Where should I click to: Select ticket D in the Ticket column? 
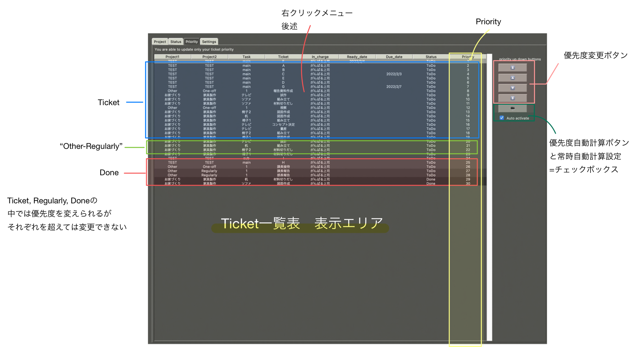coord(283,83)
